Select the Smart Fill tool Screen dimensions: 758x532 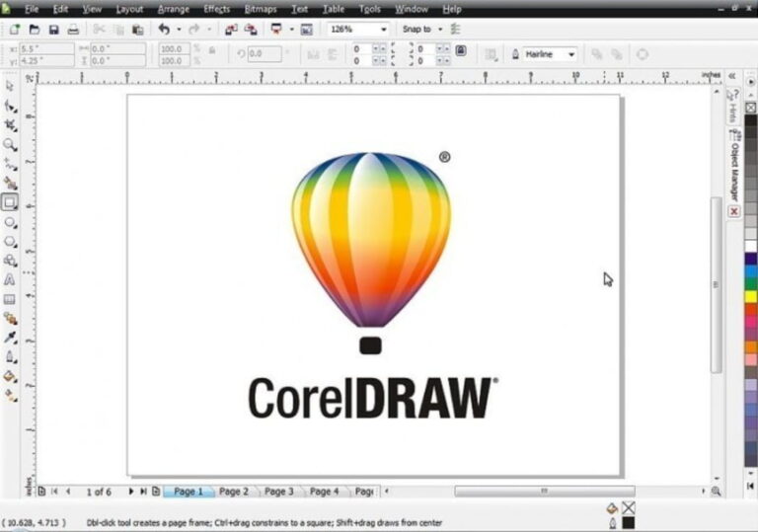(x=10, y=184)
